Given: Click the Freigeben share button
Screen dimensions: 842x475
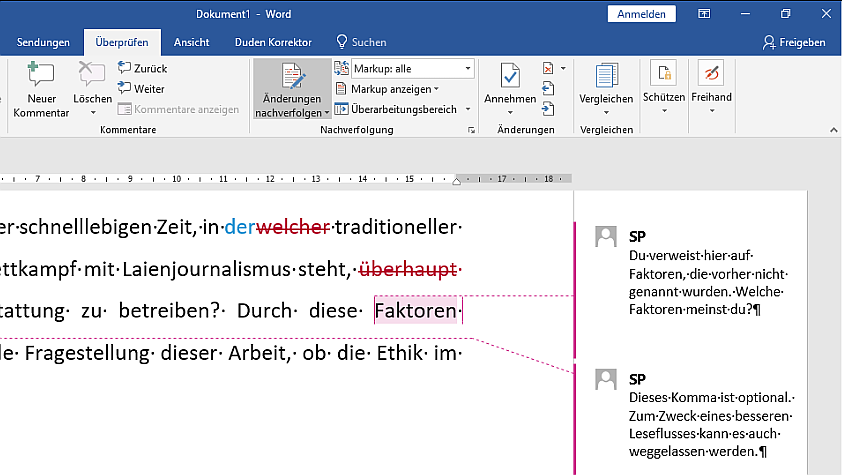Looking at the screenshot, I should point(793,43).
